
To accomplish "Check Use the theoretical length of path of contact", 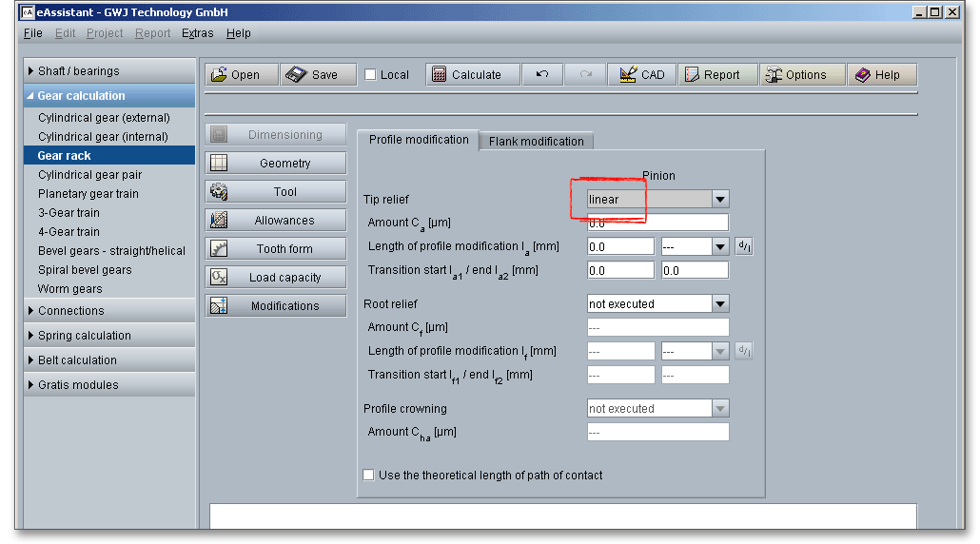I will pyautogui.click(x=369, y=476).
